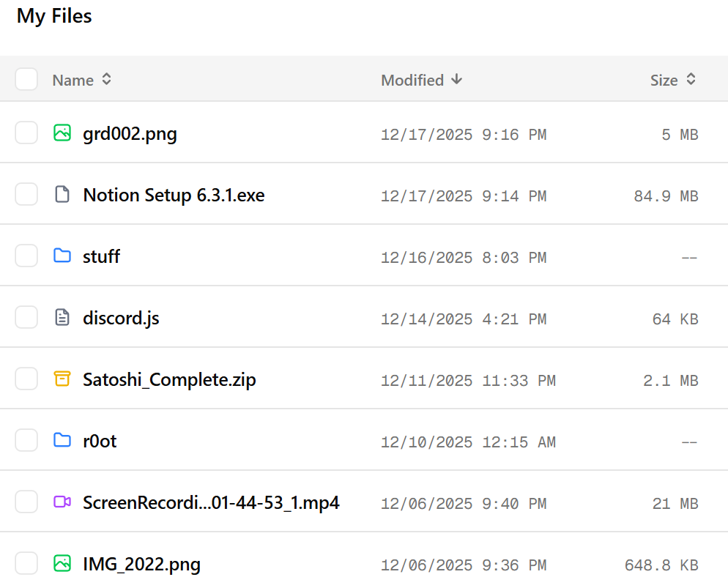Open the Notion Setup 6.3.1.exe file name

(174, 196)
